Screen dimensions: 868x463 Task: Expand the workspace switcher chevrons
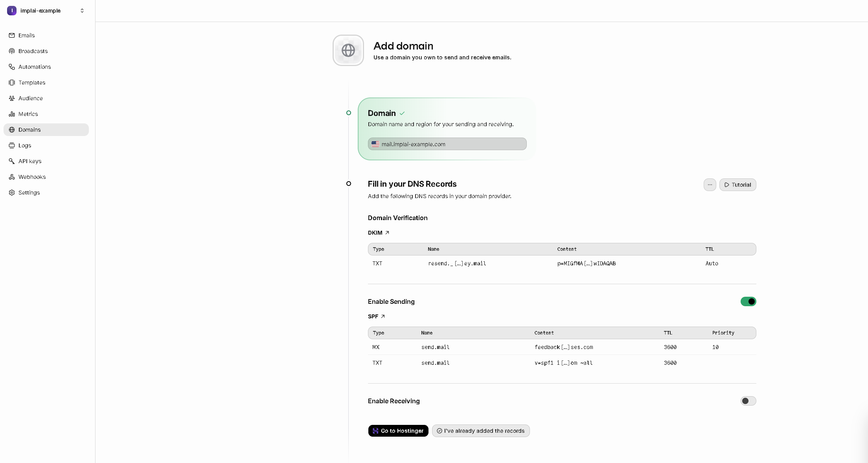click(x=82, y=11)
